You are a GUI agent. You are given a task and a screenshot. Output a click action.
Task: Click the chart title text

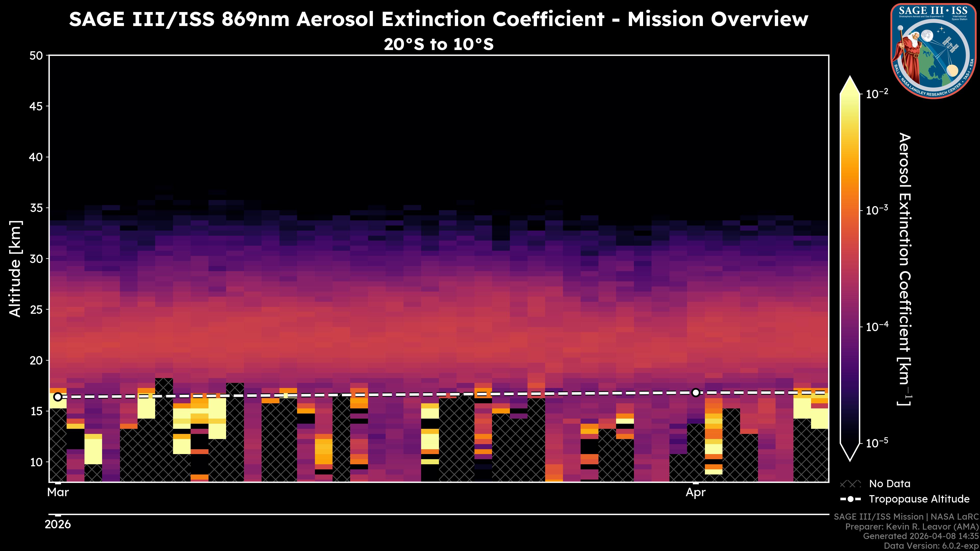438,19
